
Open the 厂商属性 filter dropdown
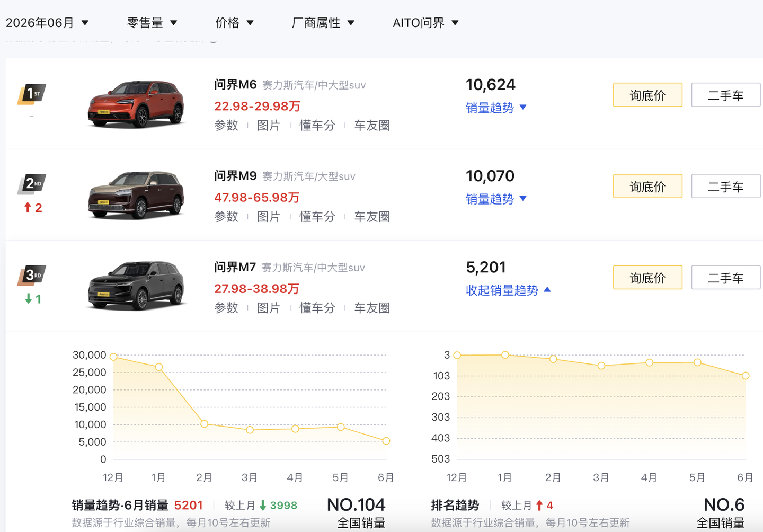coord(323,23)
